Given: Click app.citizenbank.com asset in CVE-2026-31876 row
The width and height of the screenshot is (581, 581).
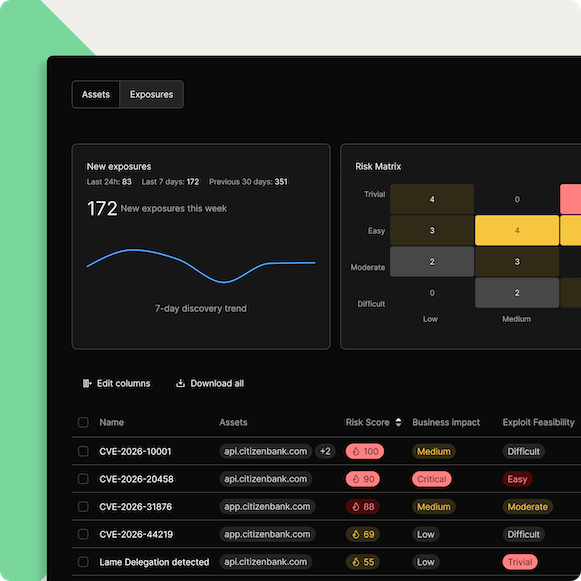Looking at the screenshot, I should click(x=267, y=507).
